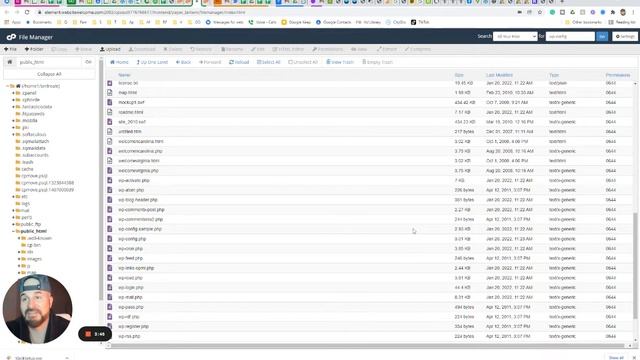The width and height of the screenshot is (640, 360).
Task: Select the logs folder in tree
Action: (25, 204)
